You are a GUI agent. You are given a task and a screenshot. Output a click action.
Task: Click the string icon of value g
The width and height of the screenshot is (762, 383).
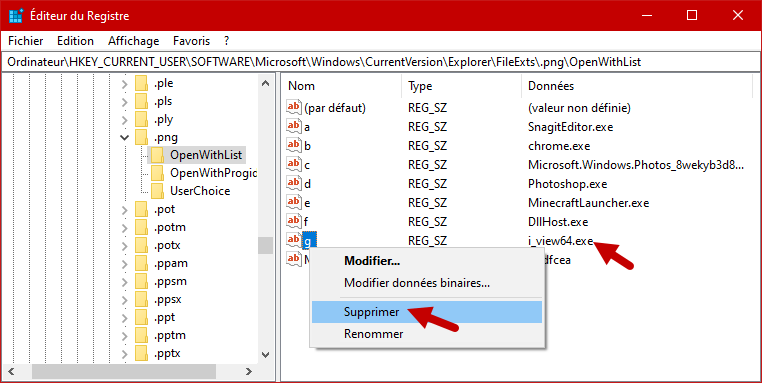click(x=294, y=240)
